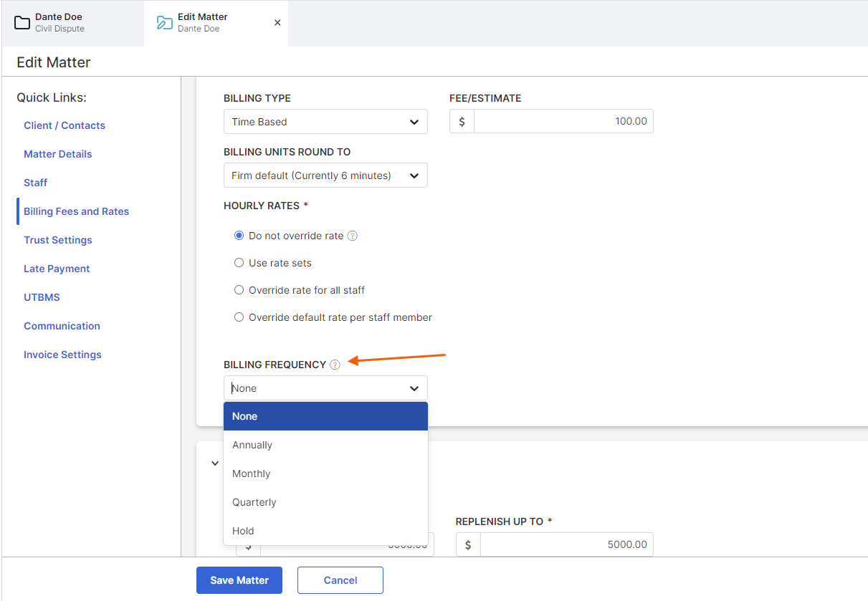This screenshot has height=601, width=868.
Task: Choose Override default rate per staff member
Action: pos(239,317)
